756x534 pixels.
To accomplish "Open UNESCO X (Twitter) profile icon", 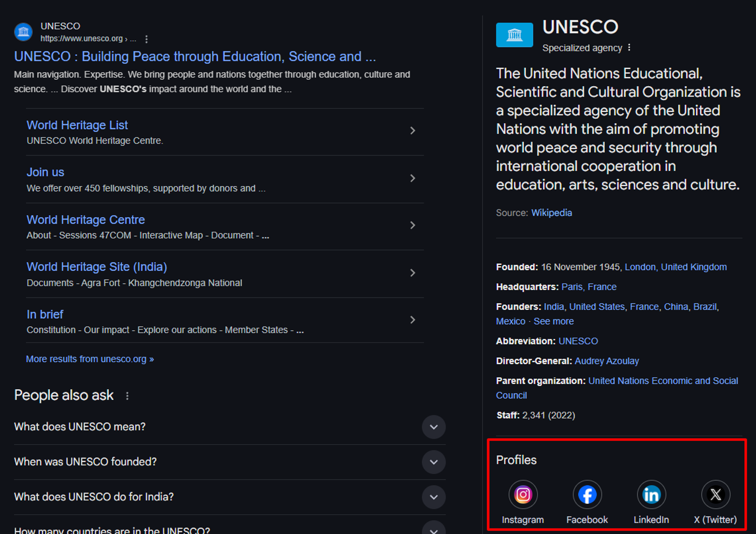I will (715, 494).
